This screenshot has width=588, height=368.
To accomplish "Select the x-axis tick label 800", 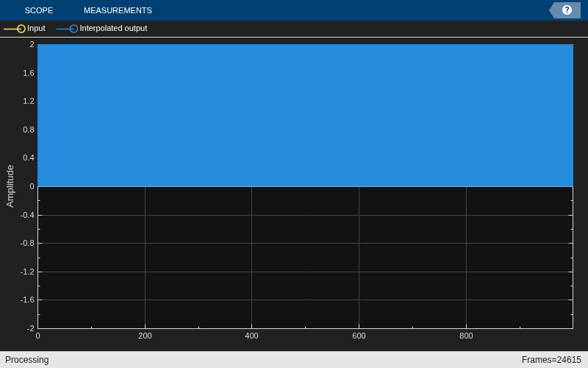I will (x=466, y=336).
